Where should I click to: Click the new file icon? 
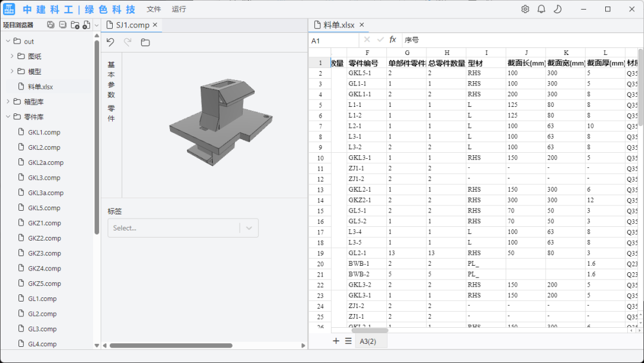coord(86,25)
